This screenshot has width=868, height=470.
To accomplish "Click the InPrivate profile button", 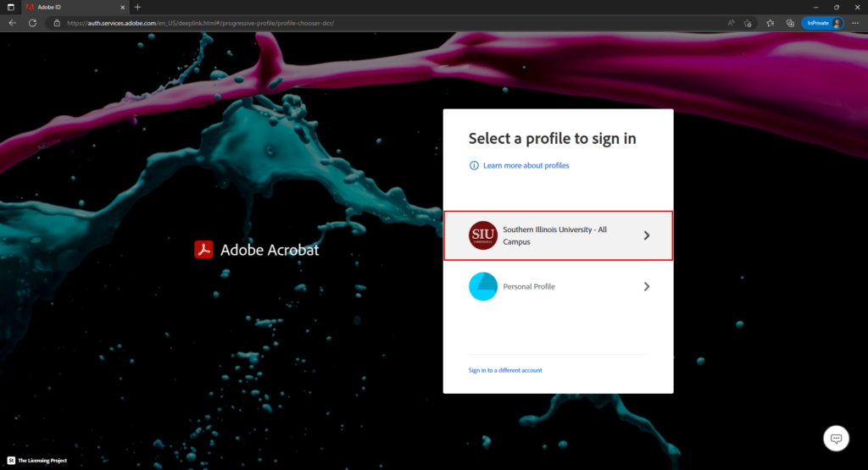I will click(822, 23).
